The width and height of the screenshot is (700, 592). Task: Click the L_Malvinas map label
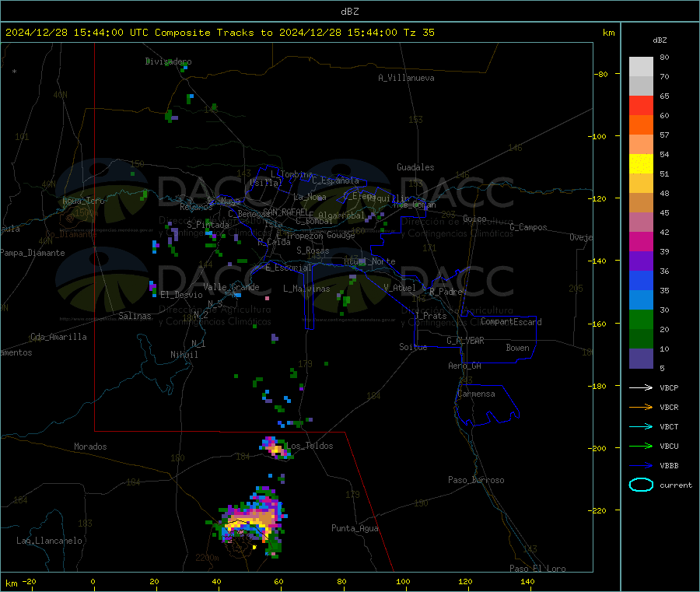click(306, 289)
